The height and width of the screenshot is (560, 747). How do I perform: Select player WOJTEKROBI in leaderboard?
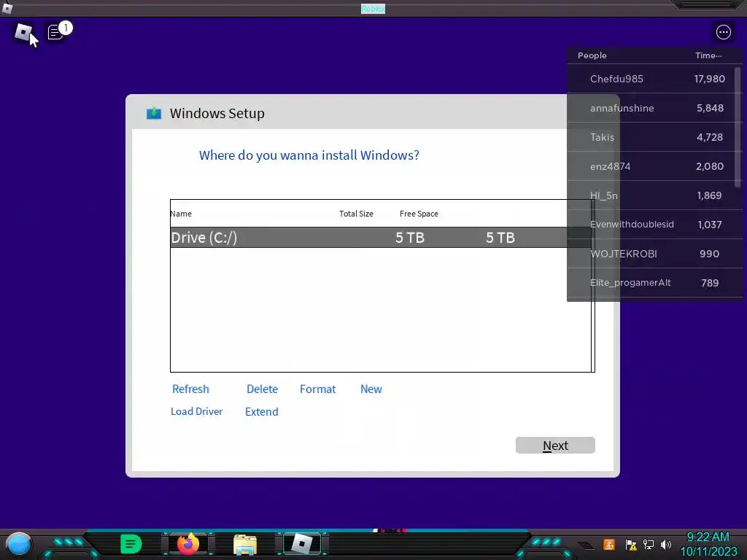[x=654, y=253]
